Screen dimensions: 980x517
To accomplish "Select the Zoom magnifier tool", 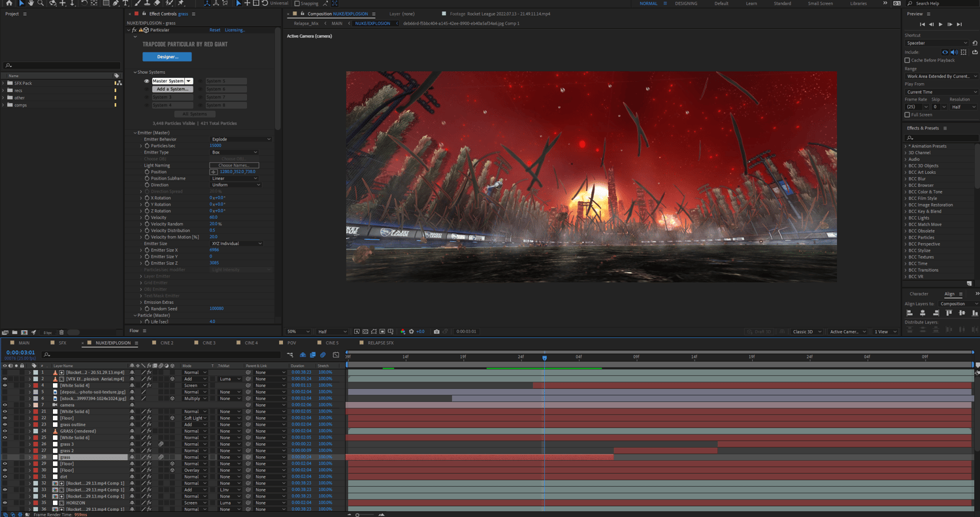I will pos(41,3).
